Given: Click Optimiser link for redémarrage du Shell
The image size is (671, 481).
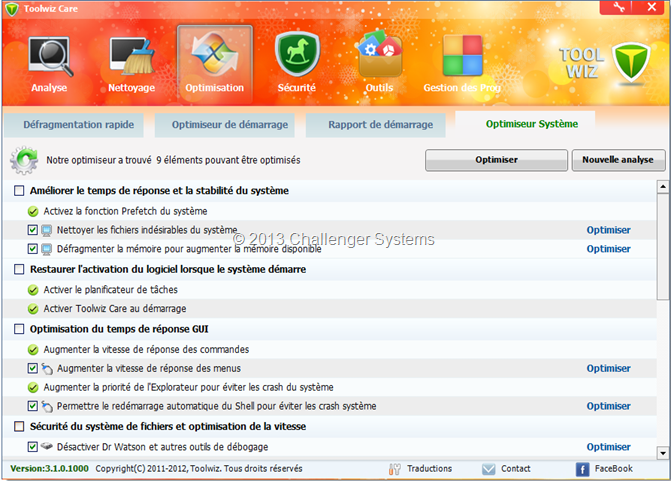Looking at the screenshot, I should [609, 406].
